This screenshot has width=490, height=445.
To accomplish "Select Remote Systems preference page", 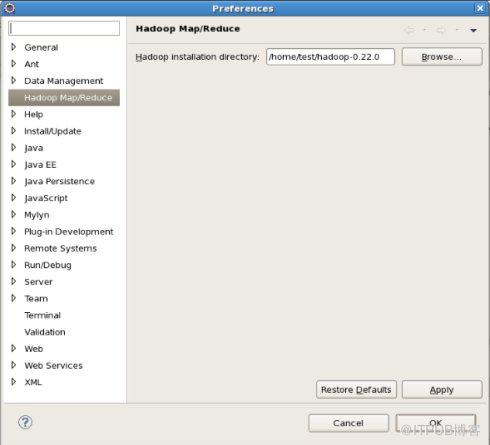I will (60, 248).
